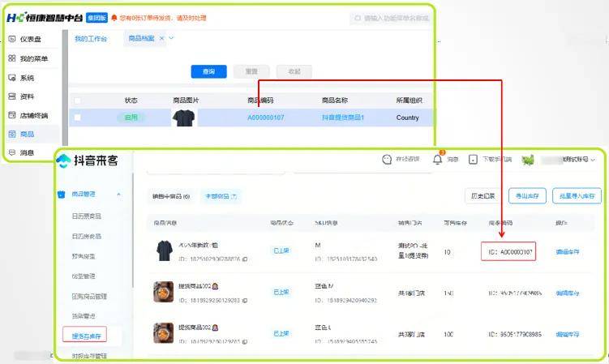Check the row checkbox for A000000107

click(78, 118)
